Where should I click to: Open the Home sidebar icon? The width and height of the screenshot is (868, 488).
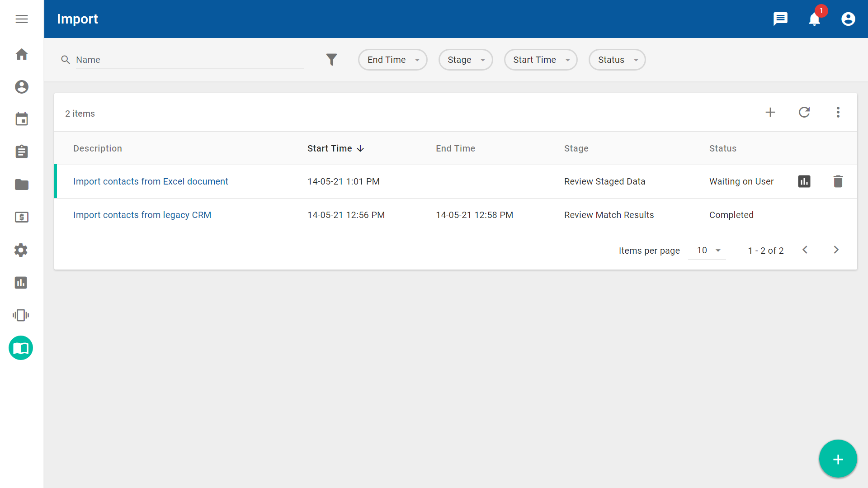click(21, 54)
